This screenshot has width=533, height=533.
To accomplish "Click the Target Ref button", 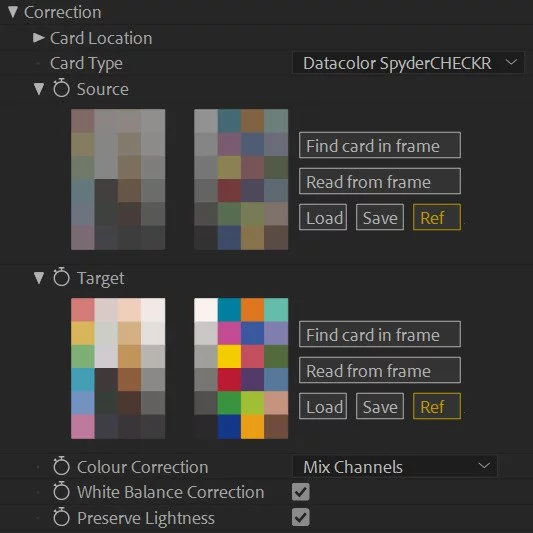I will [437, 406].
